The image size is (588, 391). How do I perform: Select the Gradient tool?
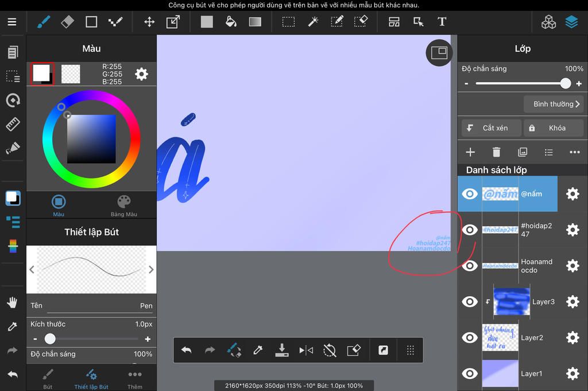(255, 22)
